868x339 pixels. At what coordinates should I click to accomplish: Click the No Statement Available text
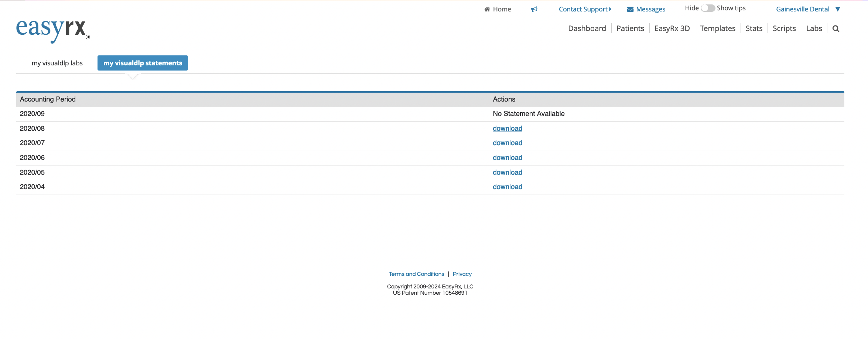point(529,114)
